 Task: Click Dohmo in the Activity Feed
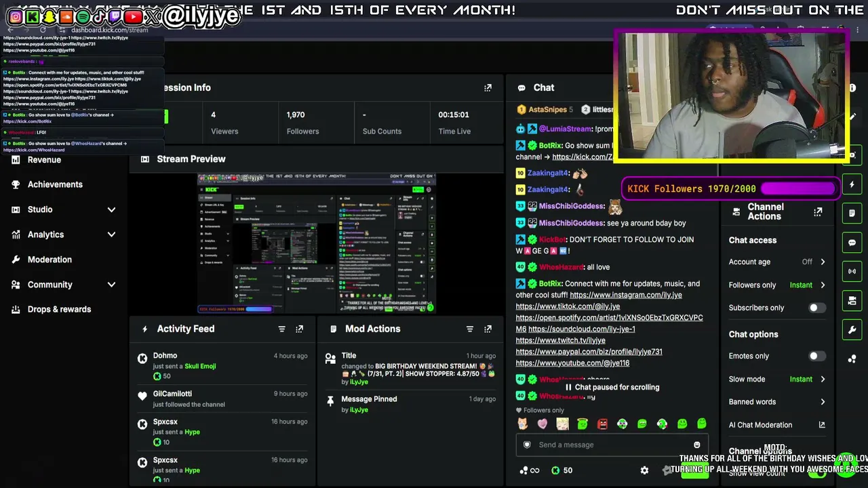click(165, 356)
